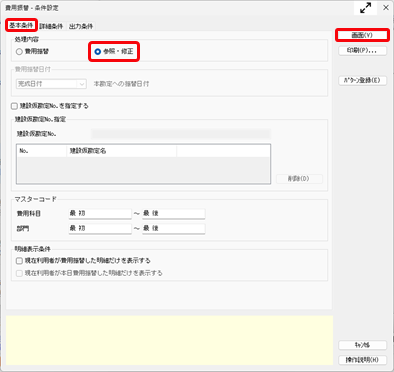Click the 部門 end field 最後
The width and height of the screenshot is (394, 372).
point(173,228)
